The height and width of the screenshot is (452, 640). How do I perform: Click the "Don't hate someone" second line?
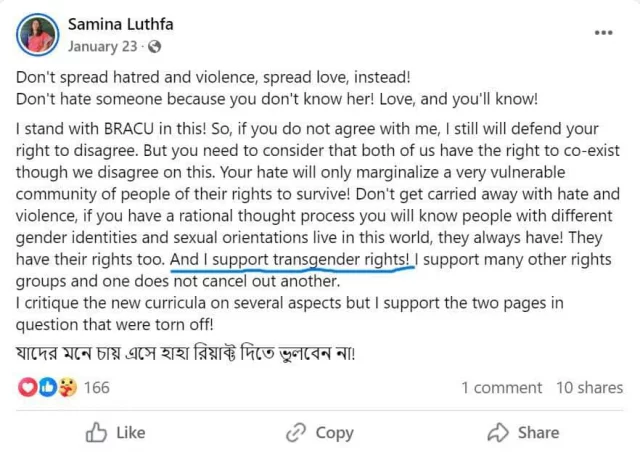pyautogui.click(x=277, y=99)
